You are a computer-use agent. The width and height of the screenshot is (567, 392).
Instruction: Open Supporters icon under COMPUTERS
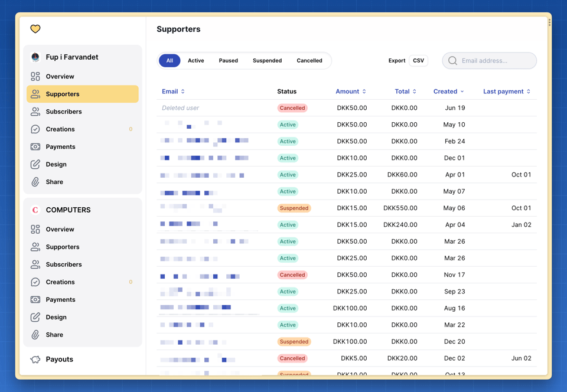coord(35,247)
